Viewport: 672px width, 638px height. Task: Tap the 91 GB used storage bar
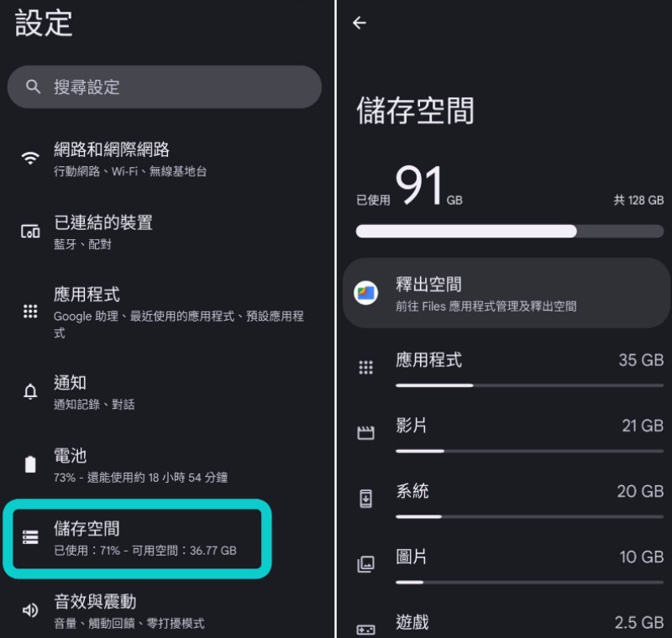507,231
